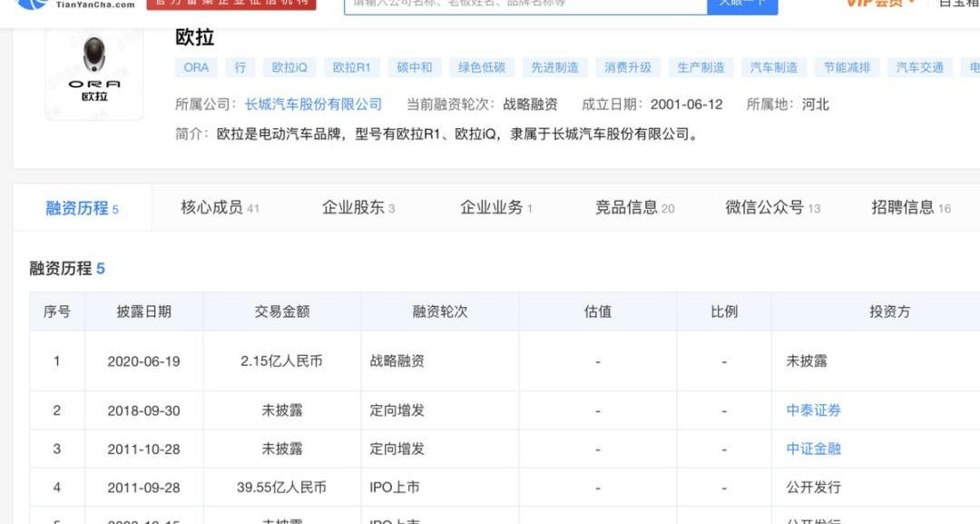Switch to the 竞品信息 tab
The width and height of the screenshot is (980, 524).
click(635, 208)
